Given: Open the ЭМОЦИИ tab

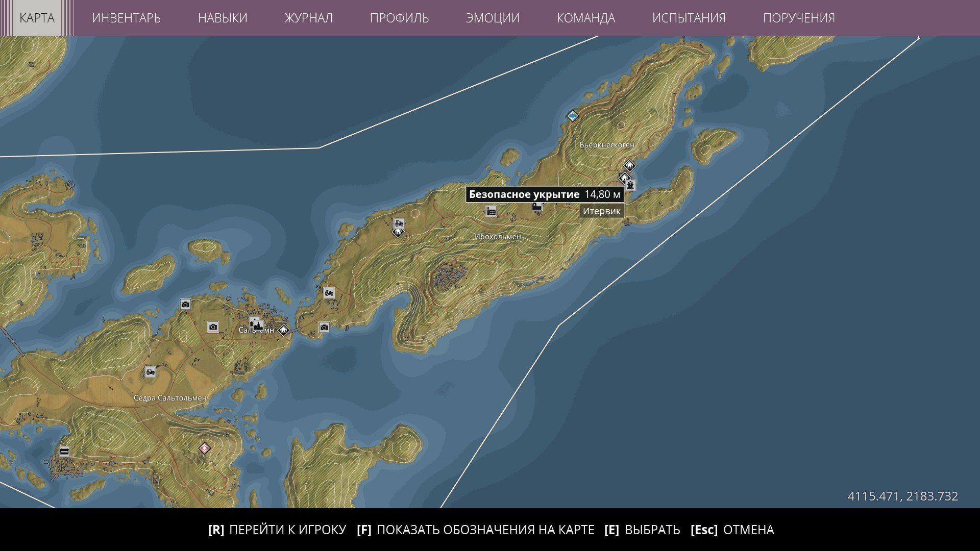Looking at the screenshot, I should pos(493,18).
